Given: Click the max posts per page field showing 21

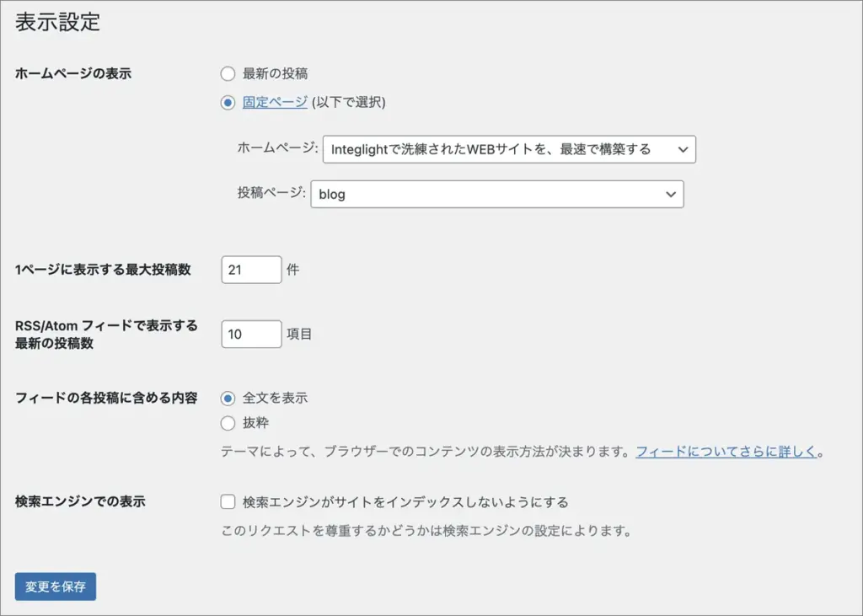Looking at the screenshot, I should point(250,270).
